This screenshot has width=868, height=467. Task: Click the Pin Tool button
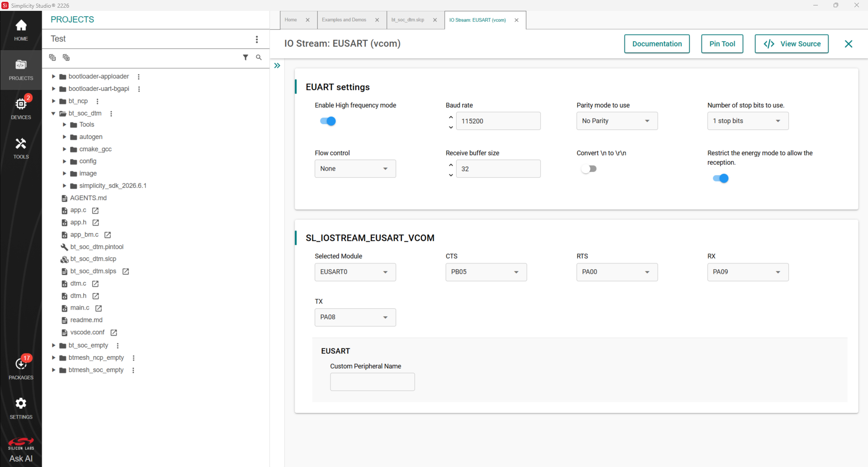722,44
